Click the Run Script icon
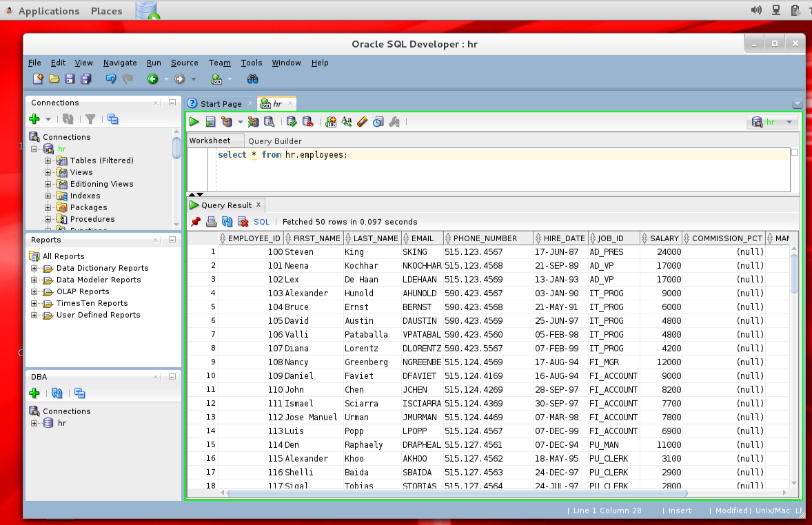This screenshot has height=525, width=812. pos(210,122)
